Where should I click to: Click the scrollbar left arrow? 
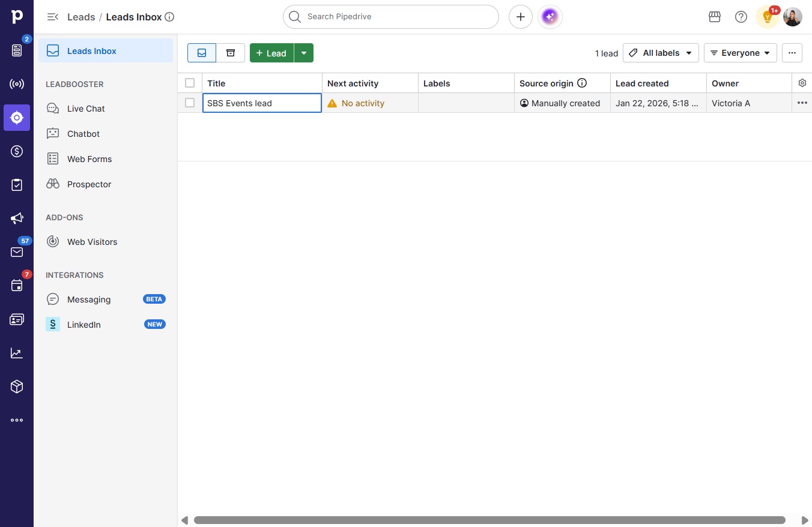click(184, 520)
